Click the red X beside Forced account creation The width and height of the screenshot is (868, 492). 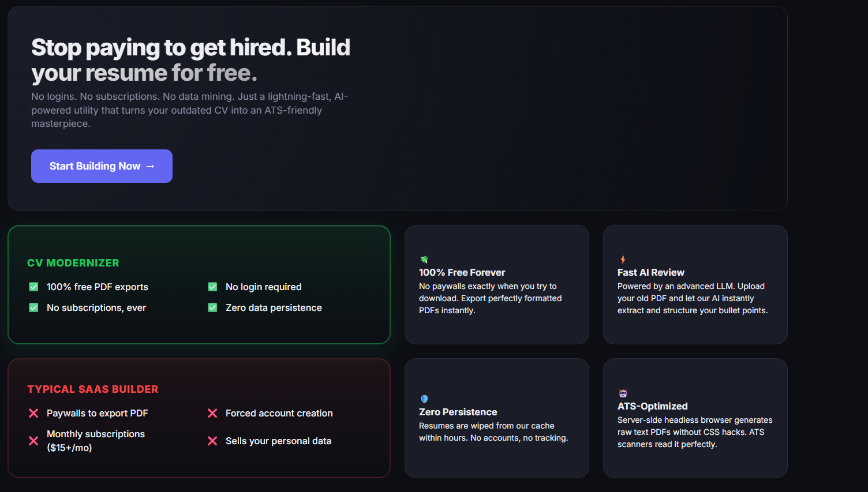coord(212,413)
